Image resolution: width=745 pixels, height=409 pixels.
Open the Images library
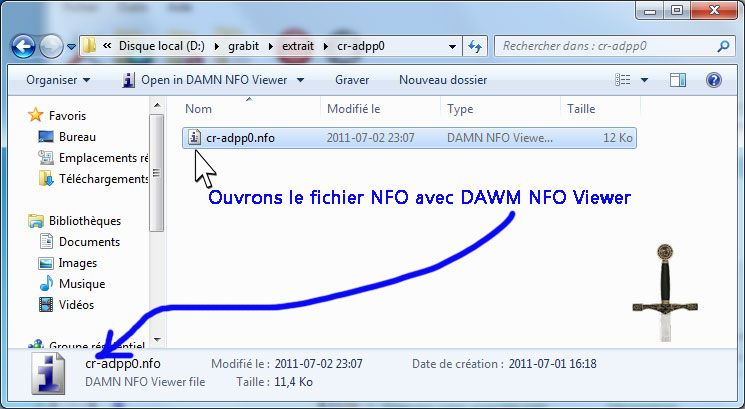point(77,263)
